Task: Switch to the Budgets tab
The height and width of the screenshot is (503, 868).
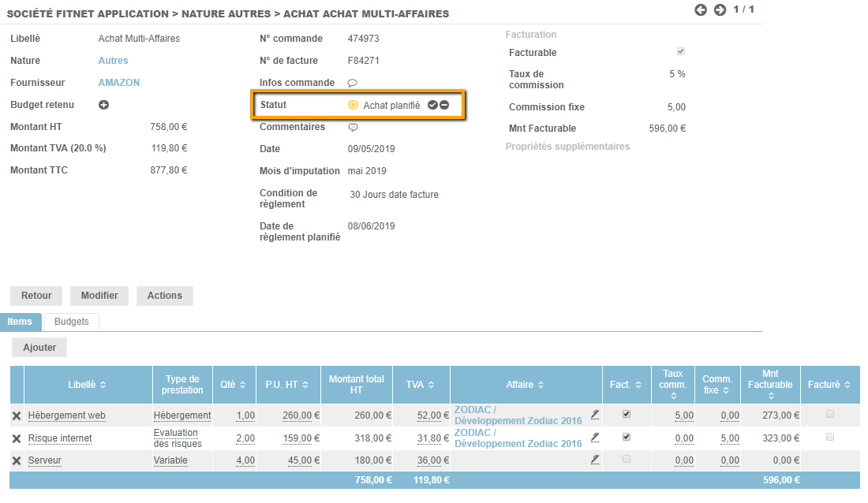Action: coord(72,322)
